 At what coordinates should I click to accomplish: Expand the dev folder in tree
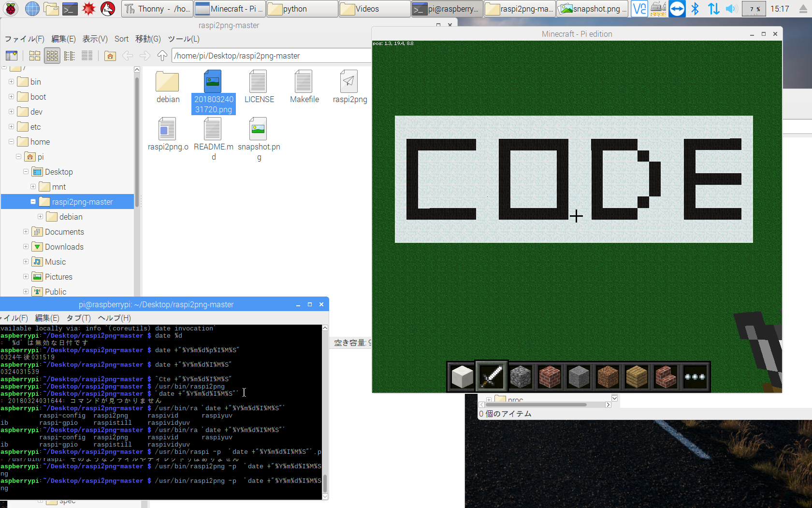(11, 112)
